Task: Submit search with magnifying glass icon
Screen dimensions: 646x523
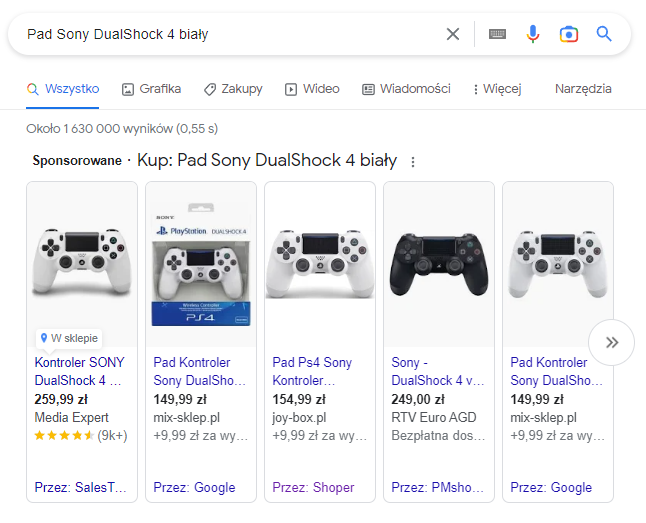Action: pyautogui.click(x=604, y=34)
